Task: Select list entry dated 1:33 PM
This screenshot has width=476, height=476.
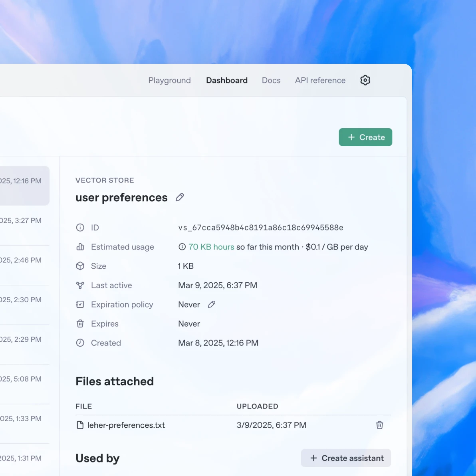Action: pyautogui.click(x=25, y=424)
